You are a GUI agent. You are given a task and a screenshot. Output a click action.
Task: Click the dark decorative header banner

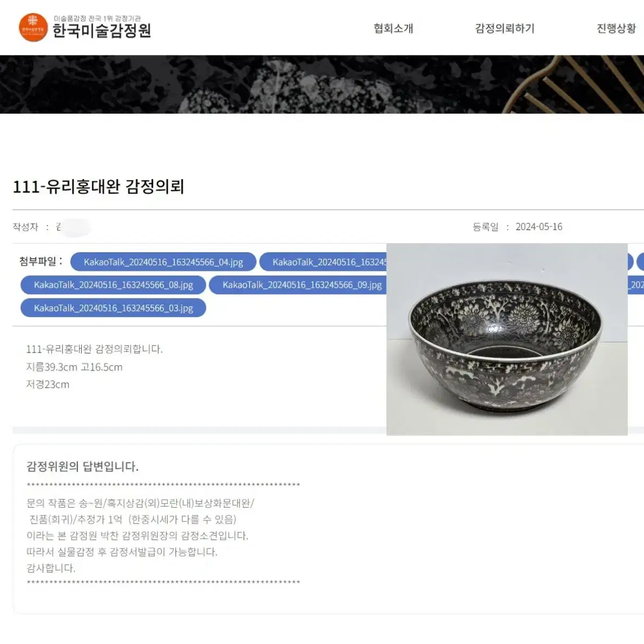coord(322,84)
